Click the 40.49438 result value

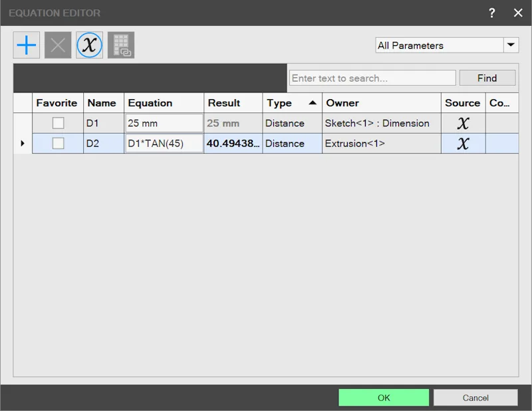pyautogui.click(x=233, y=144)
